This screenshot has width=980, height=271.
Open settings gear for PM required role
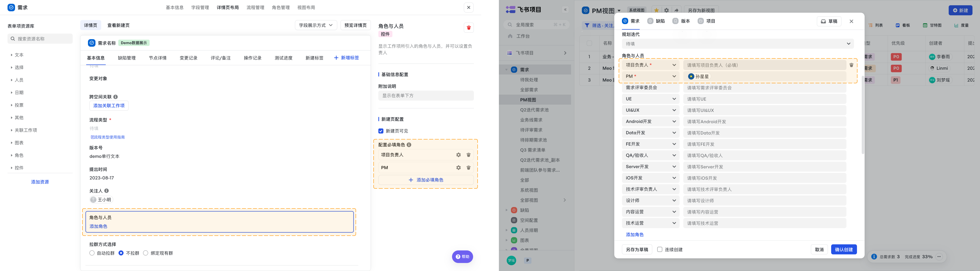(x=458, y=168)
